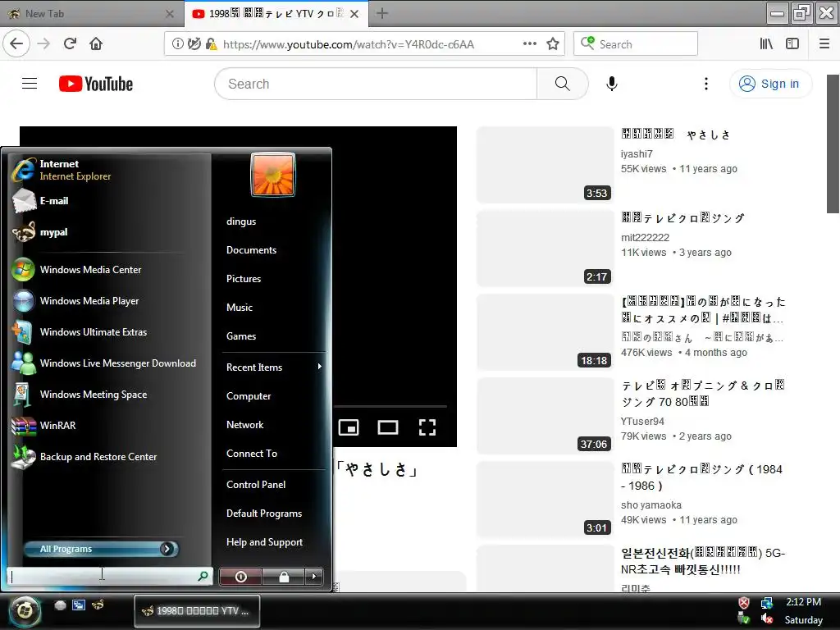Click the user account flower picture

click(272, 175)
